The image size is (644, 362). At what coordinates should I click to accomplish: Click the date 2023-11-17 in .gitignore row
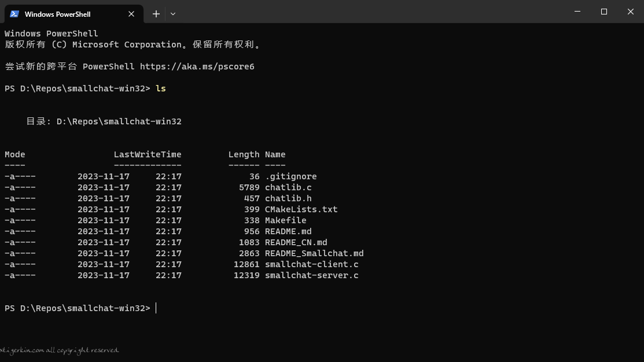[104, 176]
